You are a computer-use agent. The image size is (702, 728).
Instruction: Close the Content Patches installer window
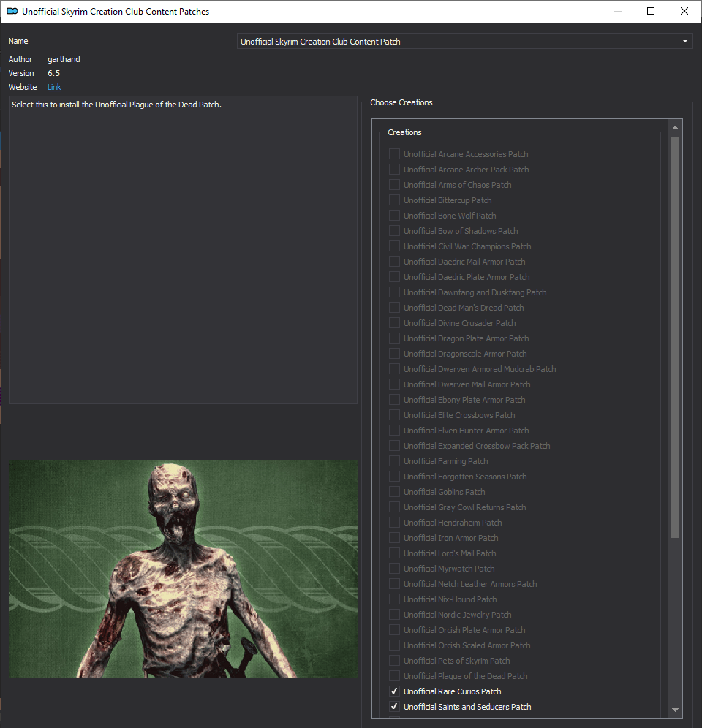[684, 11]
